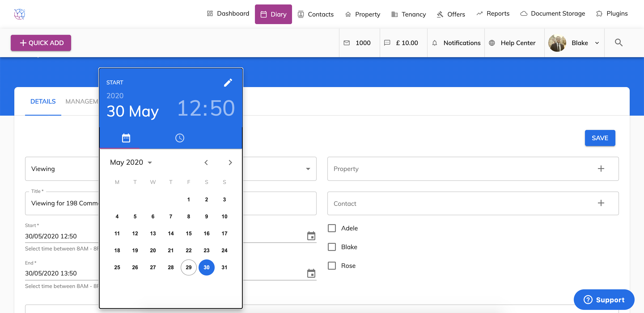Open the search magnifier icon
The height and width of the screenshot is (313, 644).
click(x=618, y=43)
